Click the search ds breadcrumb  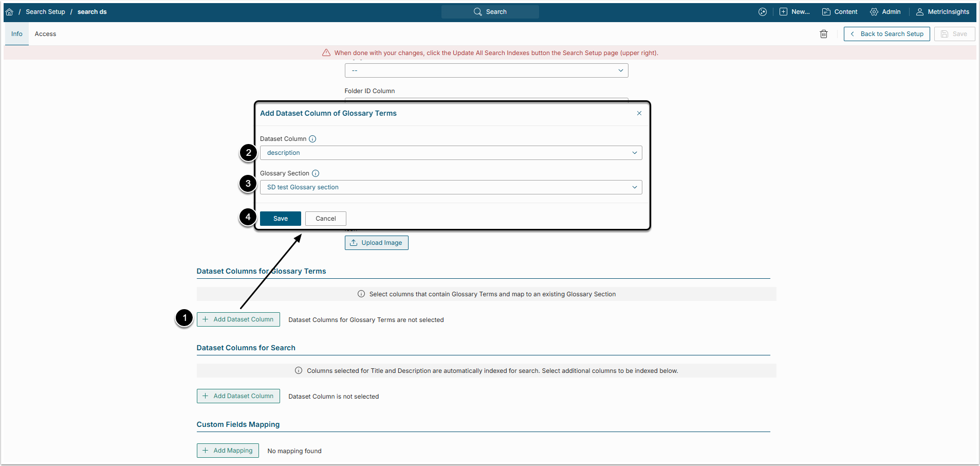[x=92, y=12]
